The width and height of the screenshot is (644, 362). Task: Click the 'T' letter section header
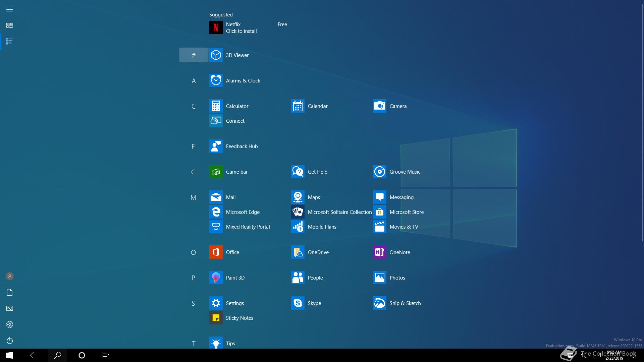(194, 343)
